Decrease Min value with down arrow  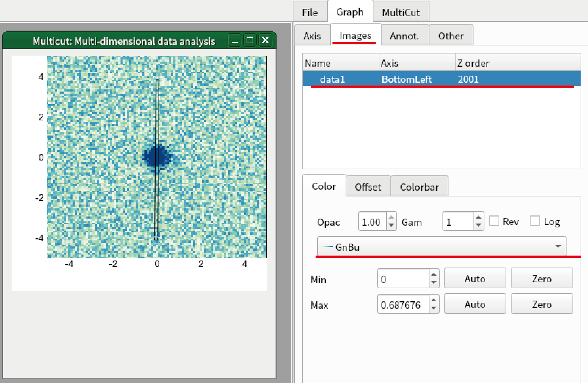tap(434, 283)
